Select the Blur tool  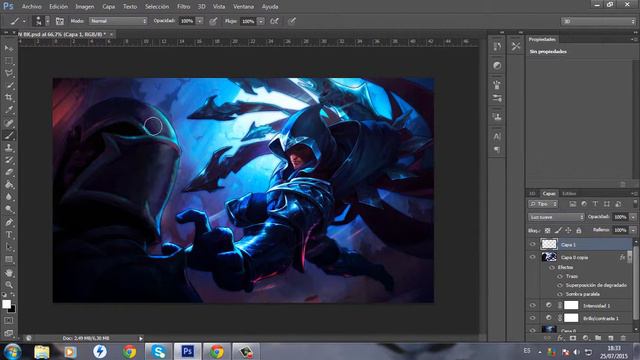coord(9,197)
